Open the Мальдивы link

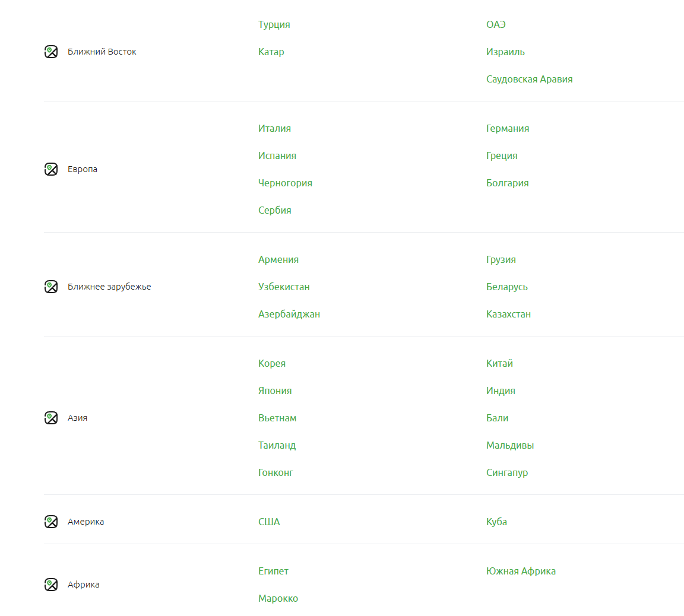pos(510,446)
